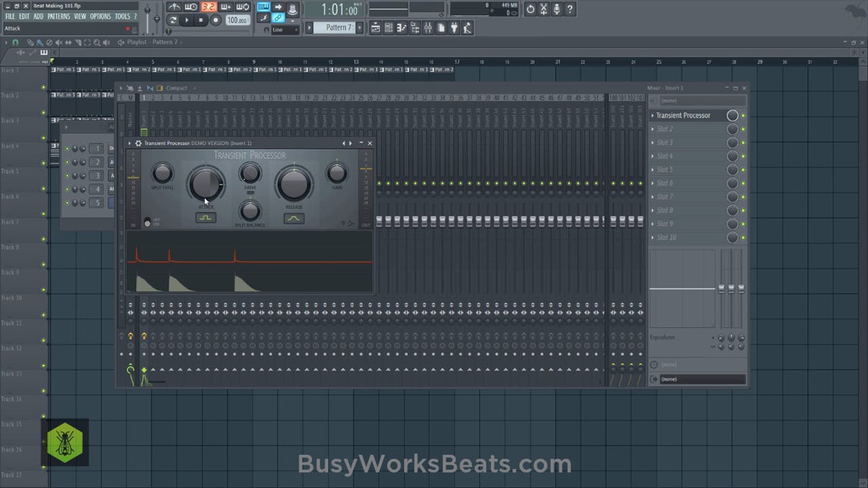Enable recording with the record button
This screenshot has height=488, width=868.
coord(216,20)
